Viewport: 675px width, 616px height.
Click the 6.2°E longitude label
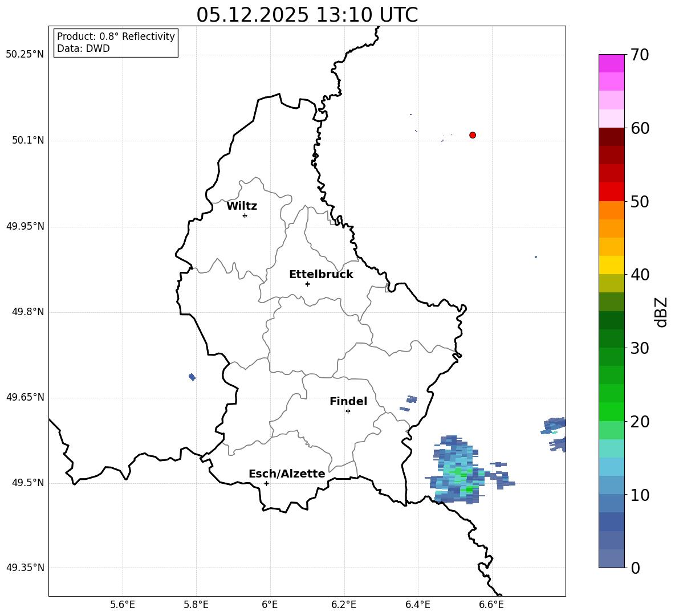(344, 605)
